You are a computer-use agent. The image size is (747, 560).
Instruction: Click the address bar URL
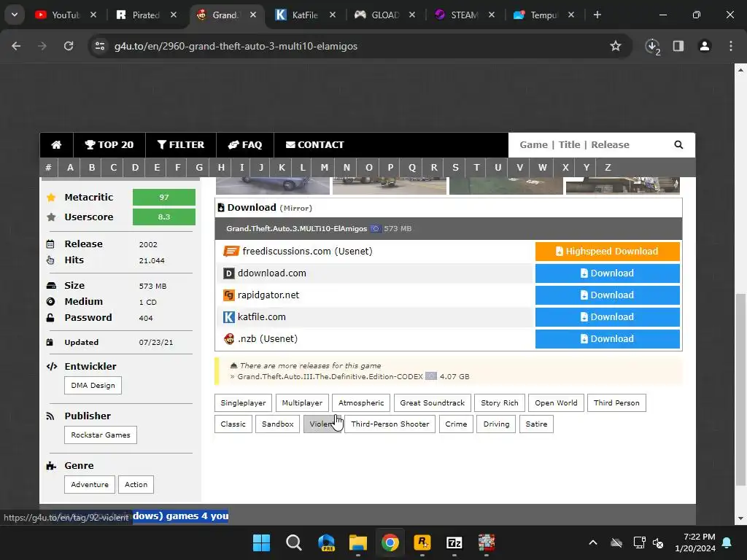pyautogui.click(x=236, y=46)
